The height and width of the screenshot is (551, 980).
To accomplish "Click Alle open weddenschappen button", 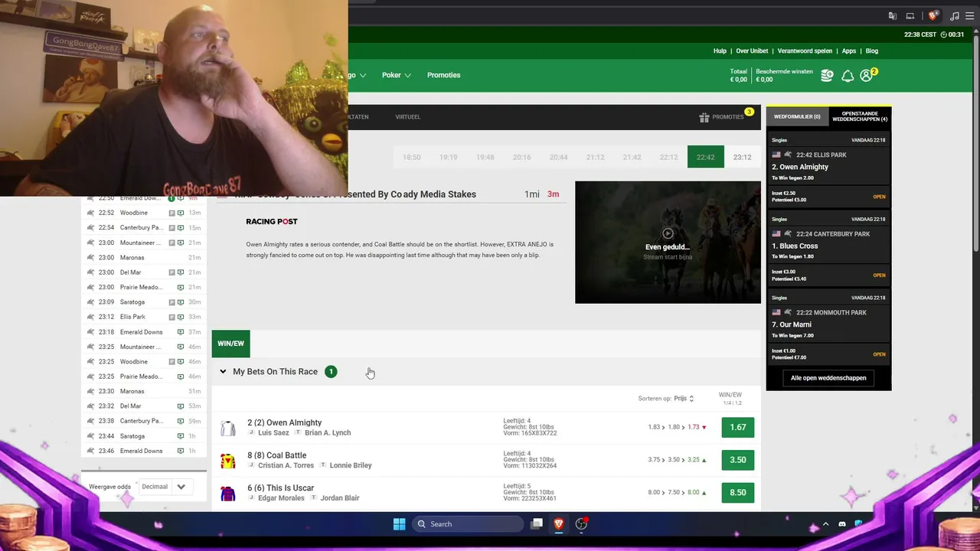I will [x=828, y=378].
